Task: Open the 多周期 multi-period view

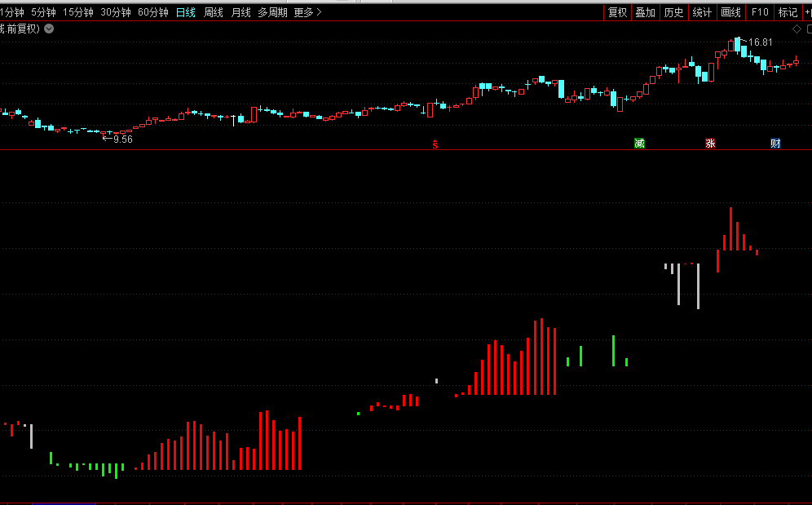Action: click(272, 12)
